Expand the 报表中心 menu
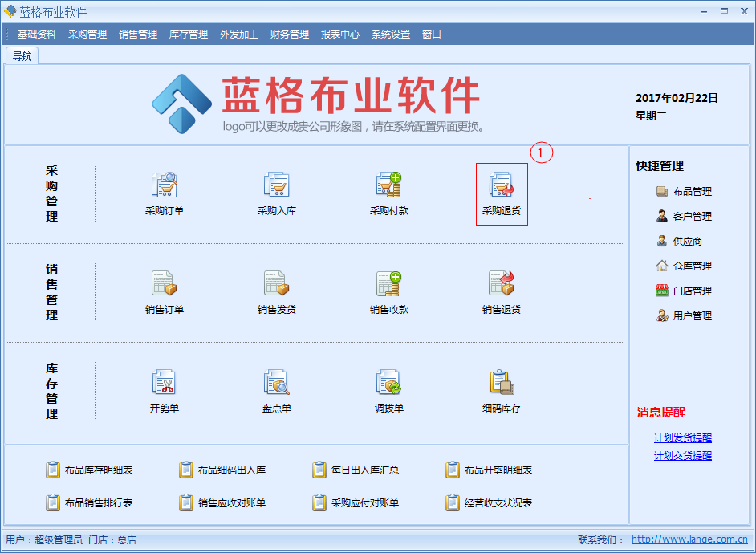756x553 pixels. coord(340,35)
